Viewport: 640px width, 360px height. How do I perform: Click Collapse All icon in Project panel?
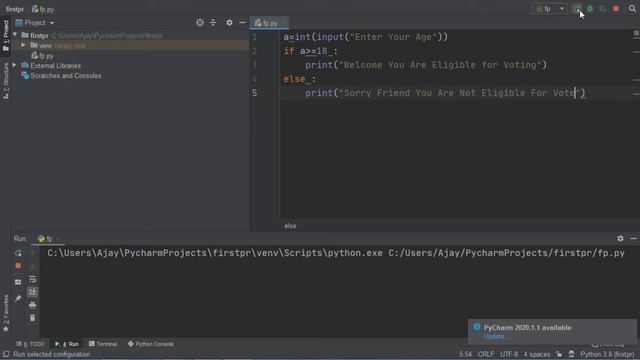(213, 23)
